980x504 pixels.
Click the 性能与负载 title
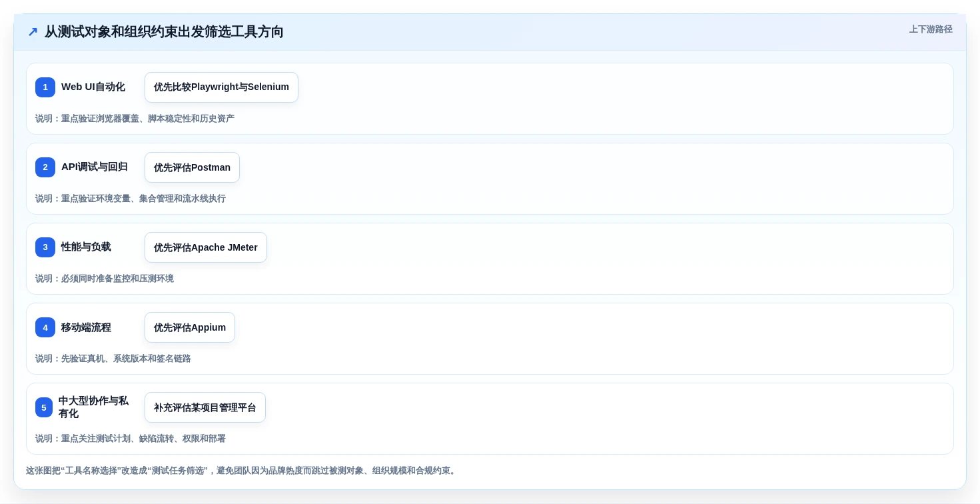pyautogui.click(x=86, y=247)
